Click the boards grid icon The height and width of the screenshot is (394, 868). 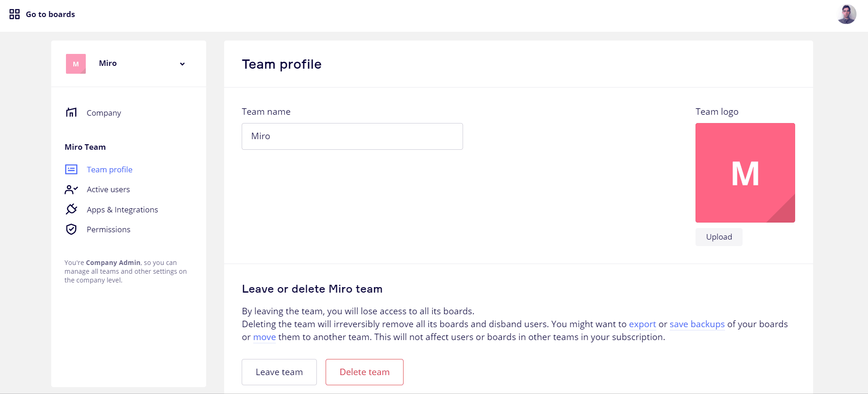15,14
